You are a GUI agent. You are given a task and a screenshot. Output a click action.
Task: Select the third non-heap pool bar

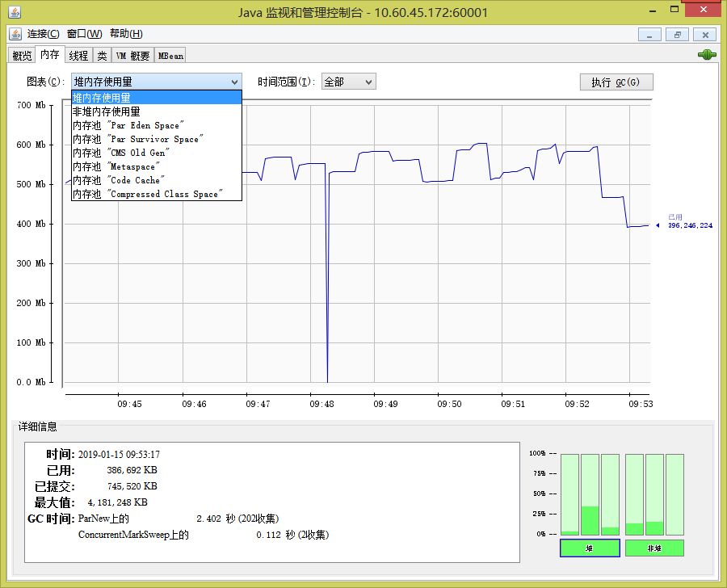(x=674, y=494)
